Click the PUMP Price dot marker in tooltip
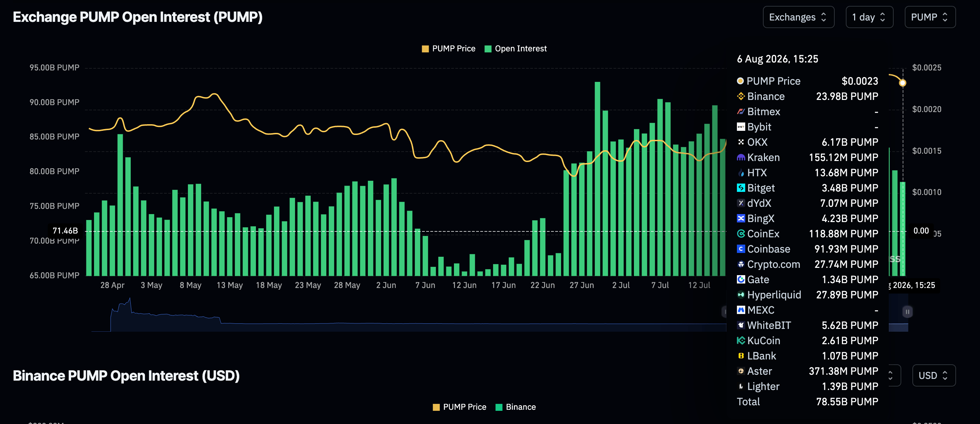Screen dimensions: 980x424 pos(740,81)
